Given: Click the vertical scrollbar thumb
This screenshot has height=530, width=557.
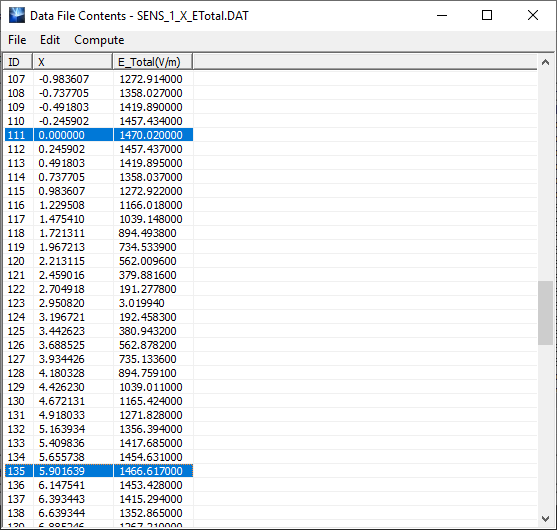Looking at the screenshot, I should tap(545, 313).
